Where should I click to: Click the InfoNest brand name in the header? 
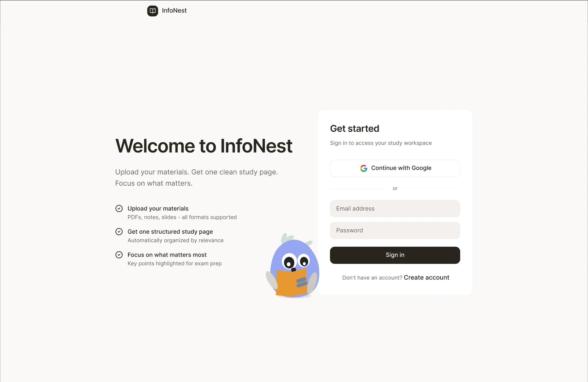(x=174, y=10)
